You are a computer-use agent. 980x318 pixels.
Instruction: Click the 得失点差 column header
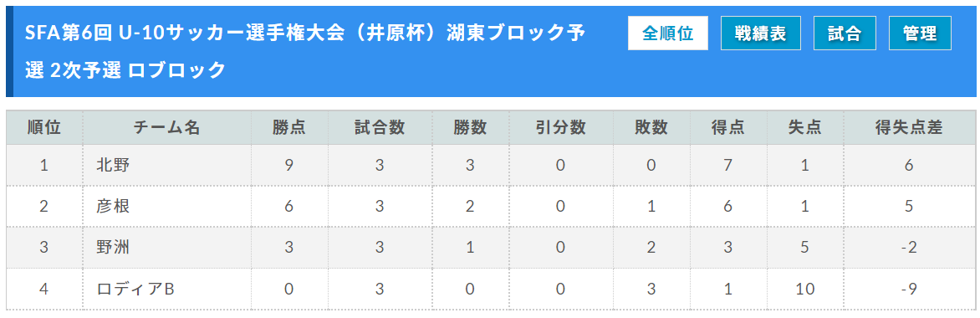[909, 128]
